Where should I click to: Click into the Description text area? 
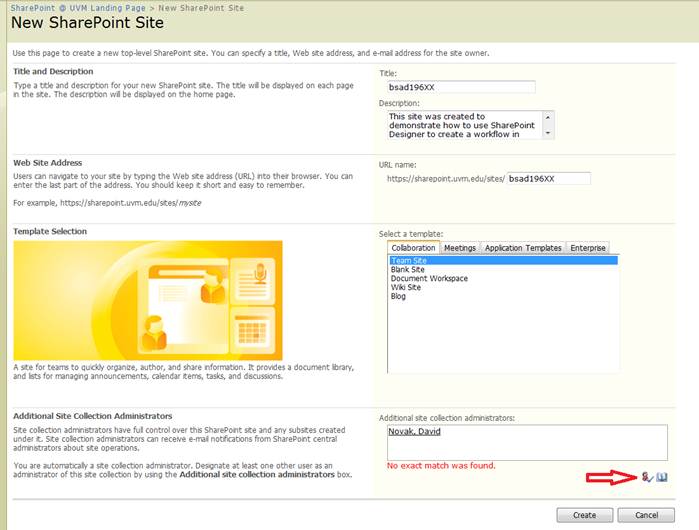pos(465,125)
